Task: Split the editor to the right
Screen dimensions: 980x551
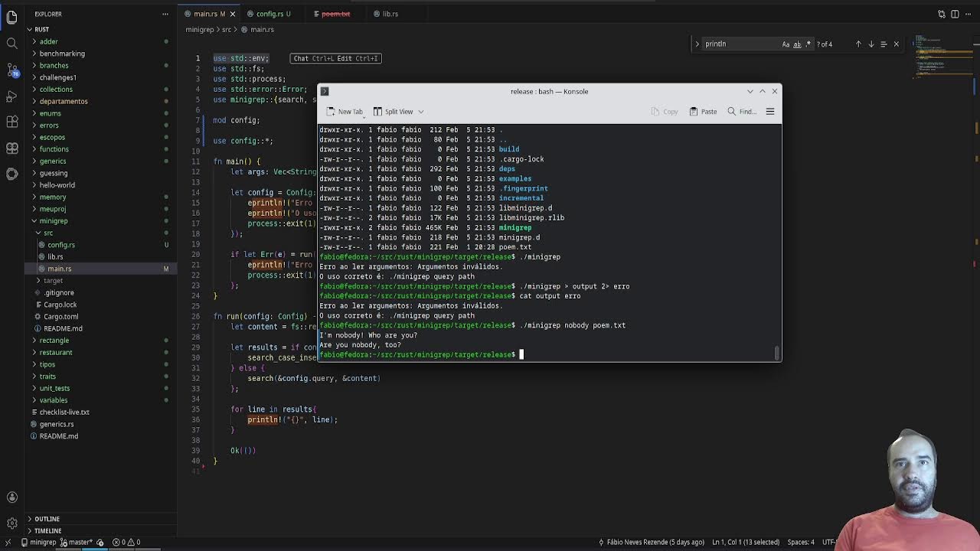Action: 955,14
